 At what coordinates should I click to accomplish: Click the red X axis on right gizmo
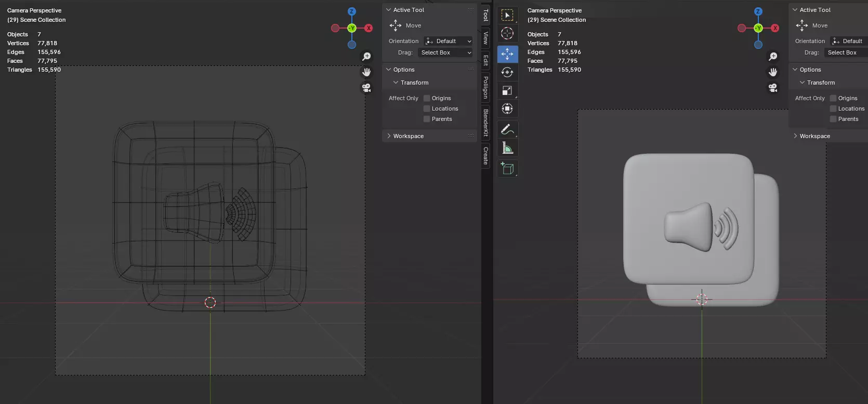coord(775,28)
